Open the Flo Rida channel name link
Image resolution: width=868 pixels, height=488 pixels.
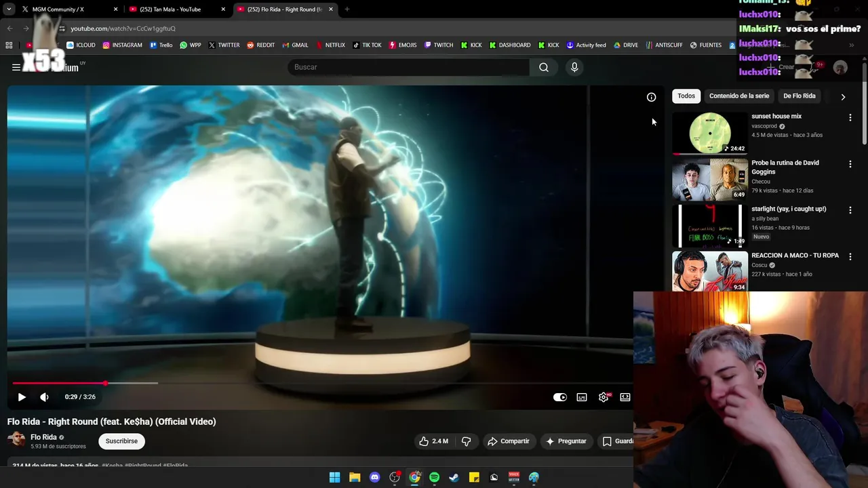pos(43,437)
